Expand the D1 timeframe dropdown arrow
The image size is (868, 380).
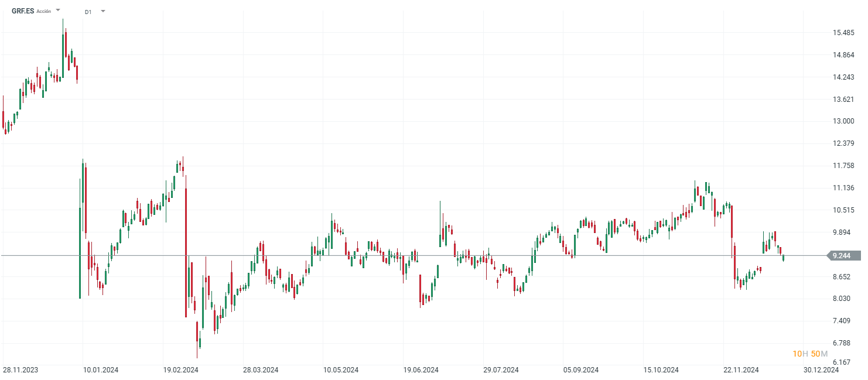point(103,11)
